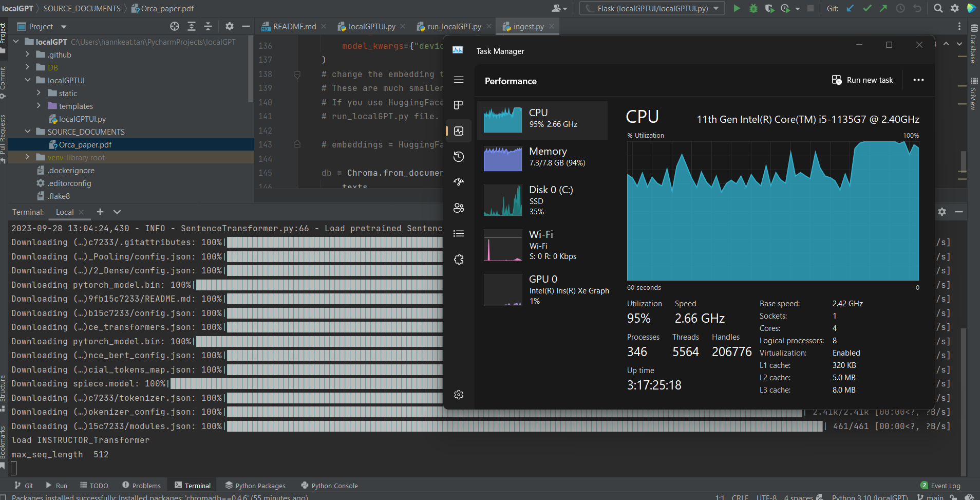
Task: Open Search Everywhere with the magnifier icon
Action: [x=938, y=8]
